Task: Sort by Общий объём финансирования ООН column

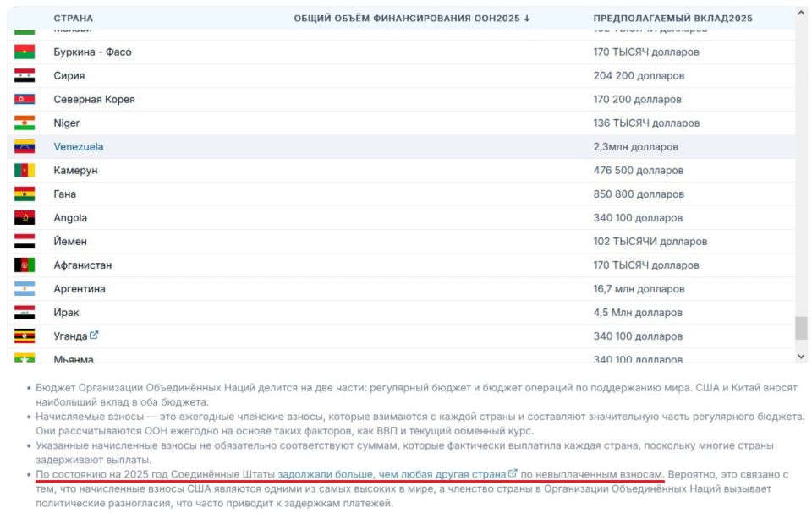Action: (x=412, y=19)
